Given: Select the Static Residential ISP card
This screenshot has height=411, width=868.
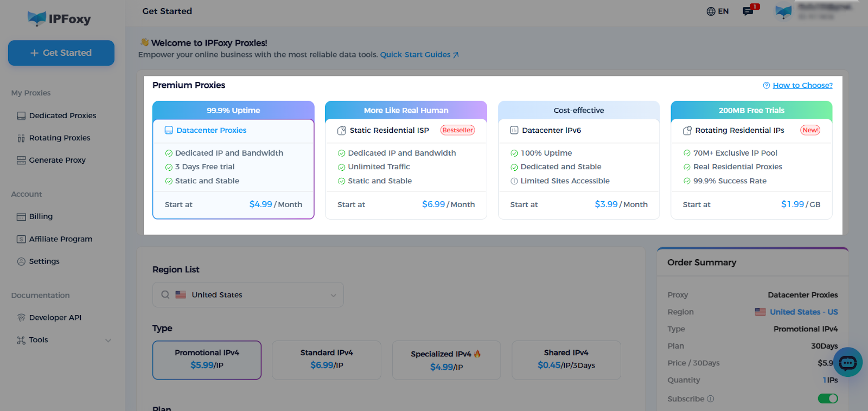Looking at the screenshot, I should pos(406,160).
